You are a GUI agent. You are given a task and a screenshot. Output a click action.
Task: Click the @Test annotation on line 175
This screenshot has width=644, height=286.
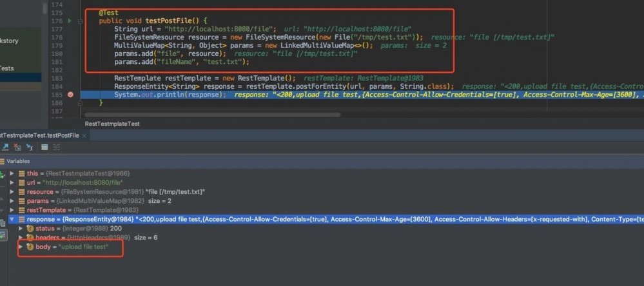108,13
